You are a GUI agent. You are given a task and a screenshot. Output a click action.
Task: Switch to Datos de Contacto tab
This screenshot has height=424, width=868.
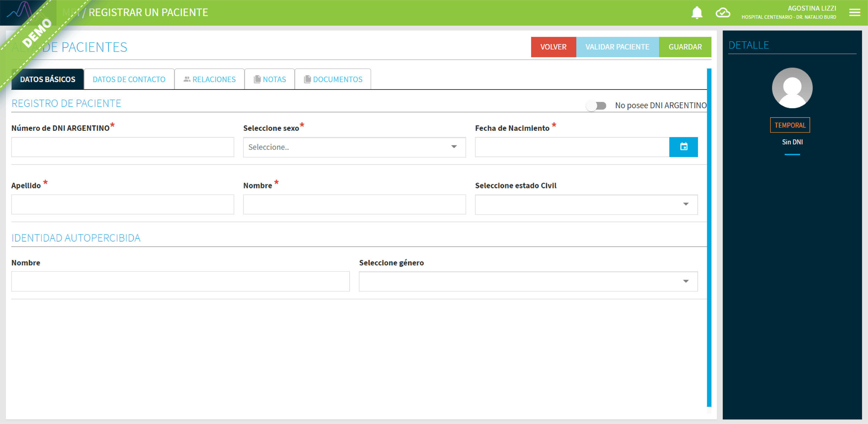(x=129, y=79)
